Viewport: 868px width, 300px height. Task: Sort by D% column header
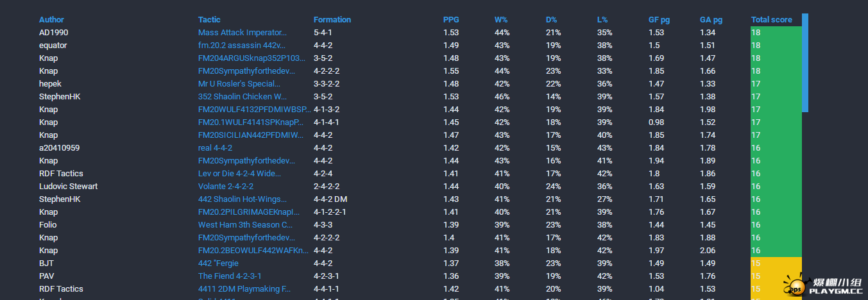coord(552,20)
